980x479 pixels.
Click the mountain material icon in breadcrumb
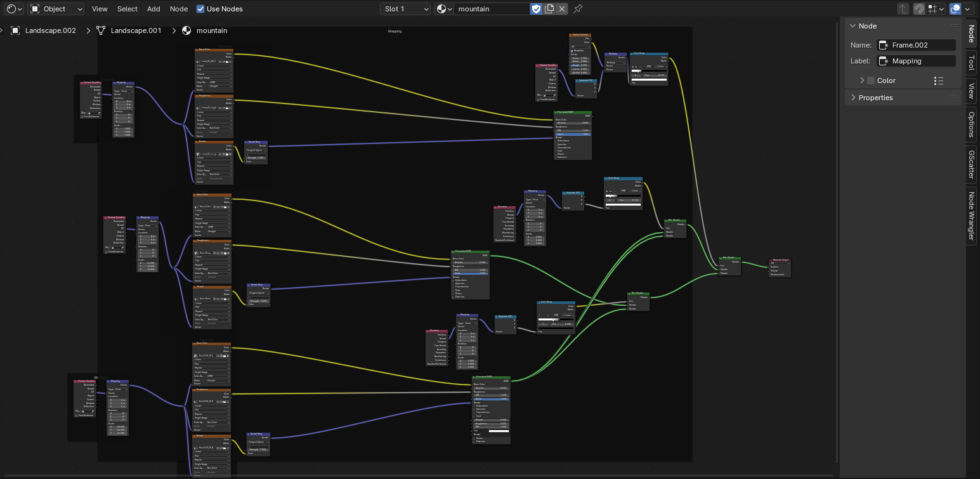[186, 30]
